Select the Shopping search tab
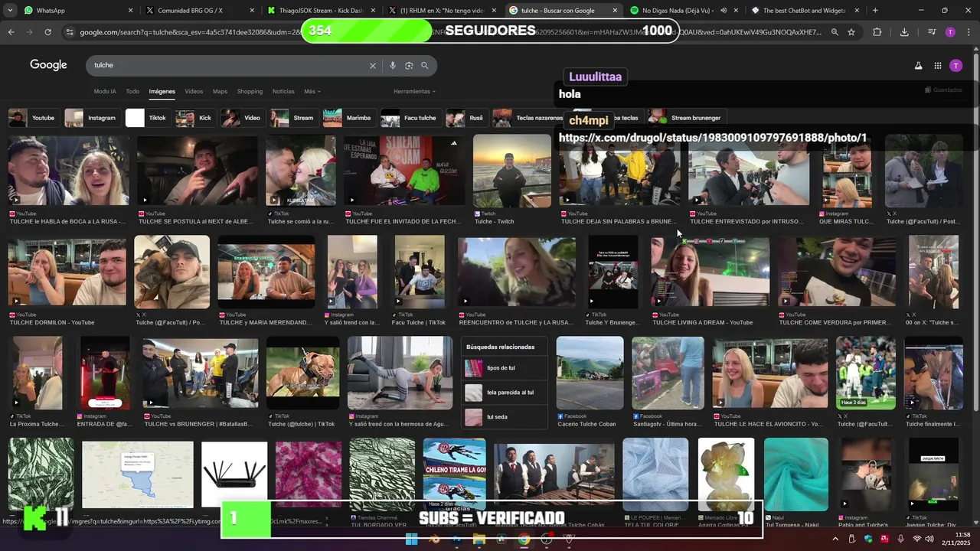 [250, 92]
